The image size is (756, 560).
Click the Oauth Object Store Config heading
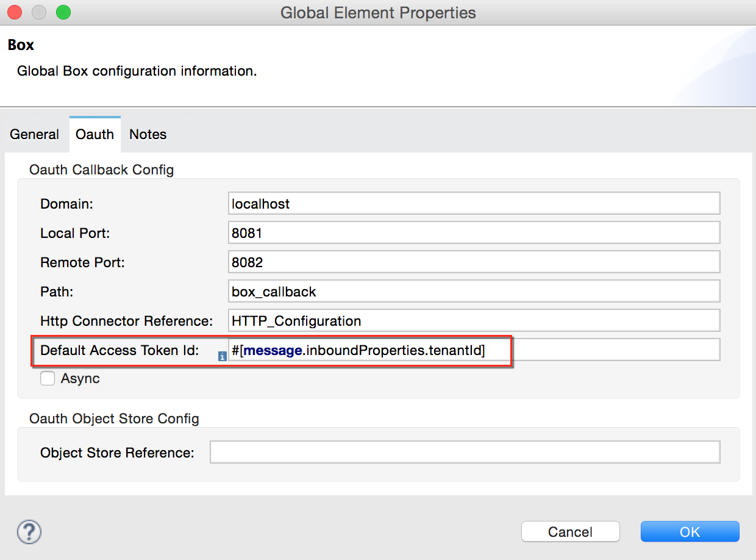pos(115,419)
